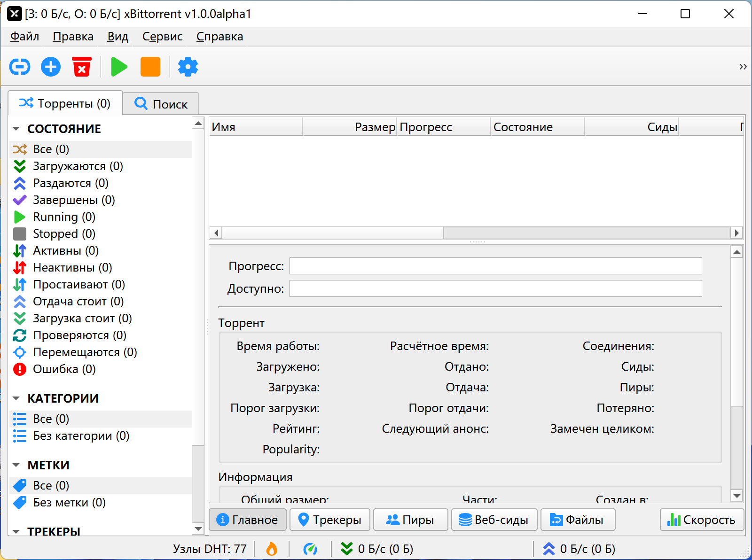Collapse the ТРЕКЕРЫ section

tap(16, 532)
